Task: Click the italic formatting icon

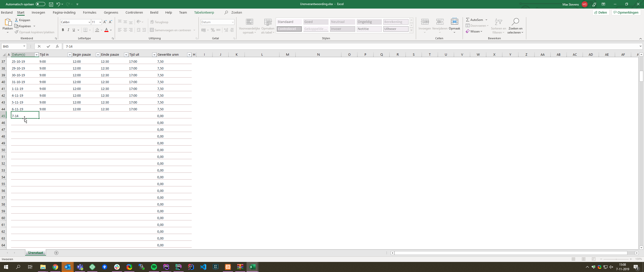Action: (x=68, y=30)
